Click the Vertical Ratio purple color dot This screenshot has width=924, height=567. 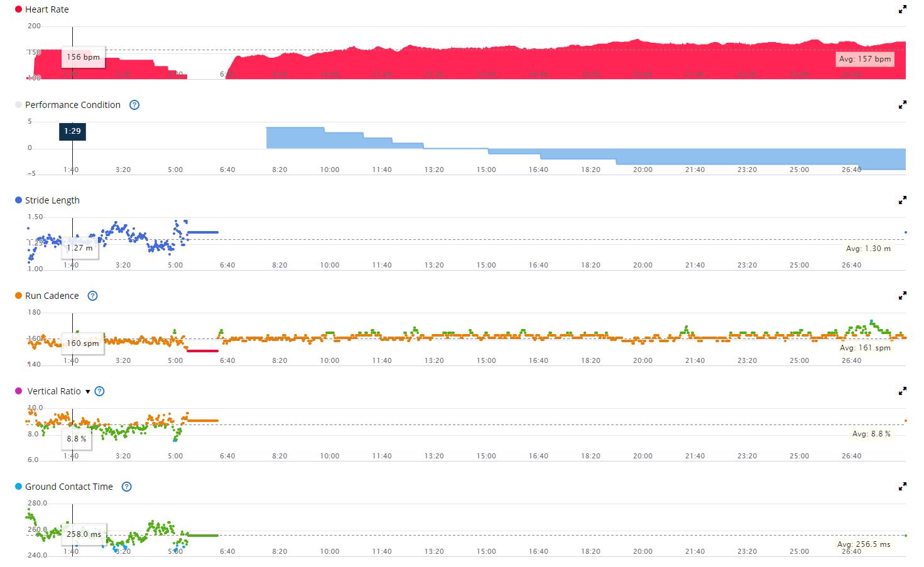coord(18,391)
